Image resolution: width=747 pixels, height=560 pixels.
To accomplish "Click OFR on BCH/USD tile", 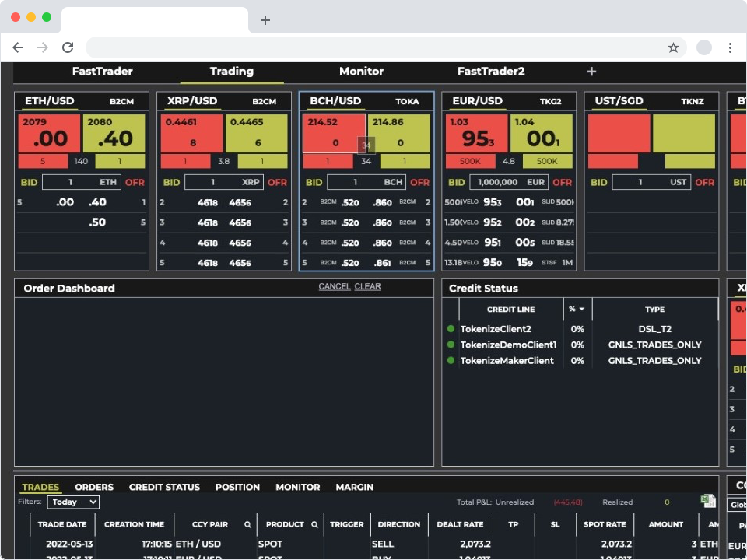I will (x=419, y=182).
